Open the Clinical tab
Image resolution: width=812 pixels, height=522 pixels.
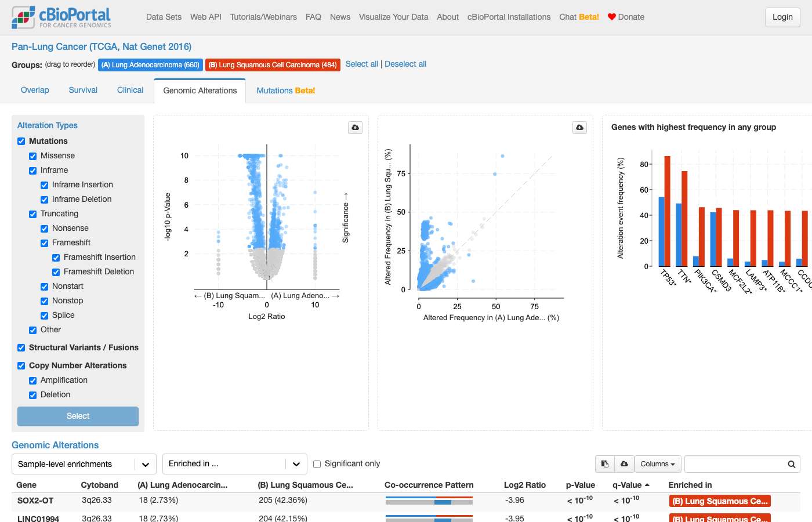(130, 90)
